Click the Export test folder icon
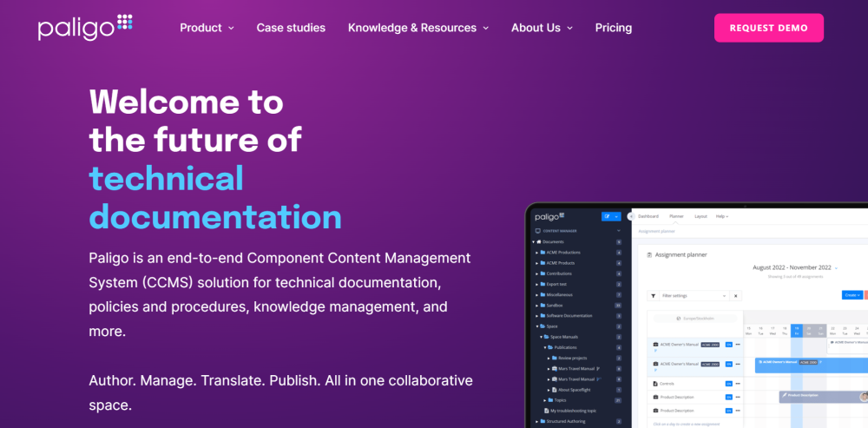This screenshot has width=868, height=428. [542, 284]
